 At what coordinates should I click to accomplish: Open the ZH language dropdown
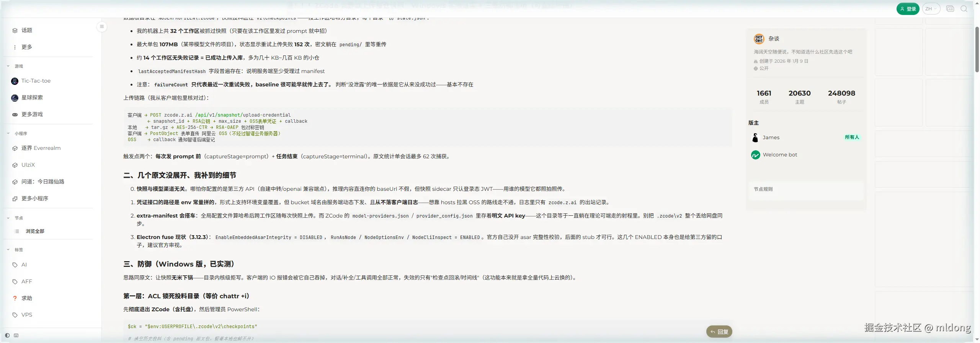point(931,9)
